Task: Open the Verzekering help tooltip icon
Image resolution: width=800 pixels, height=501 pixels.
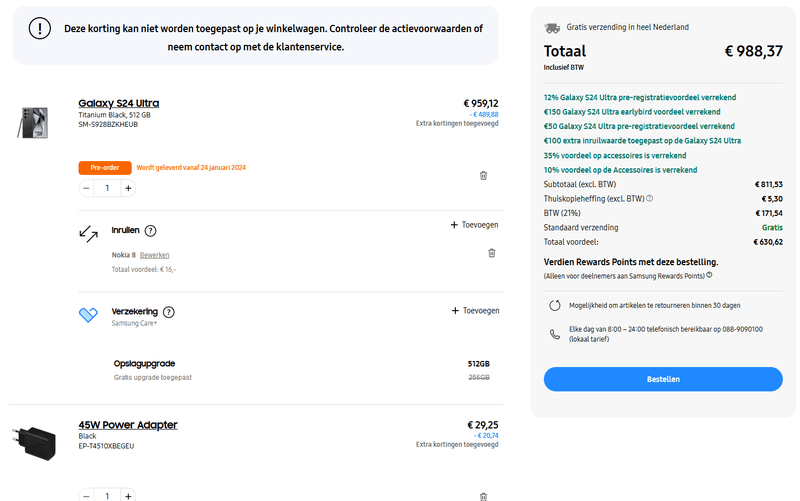Action: (x=169, y=312)
